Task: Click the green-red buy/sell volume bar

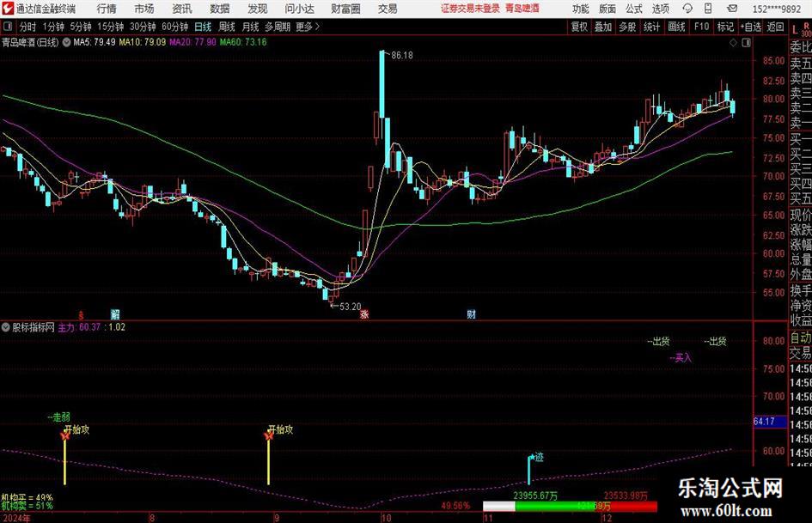Action: pyautogui.click(x=571, y=507)
